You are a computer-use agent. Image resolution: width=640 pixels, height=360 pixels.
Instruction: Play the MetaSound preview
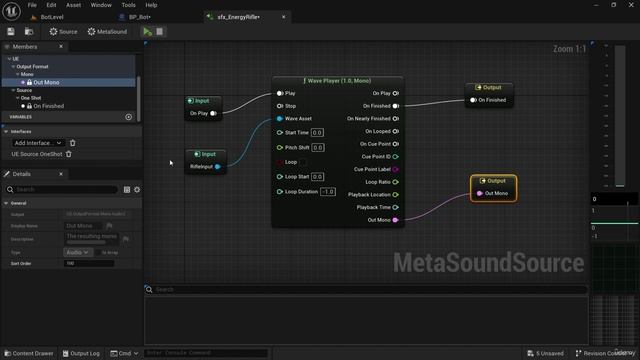(147, 31)
